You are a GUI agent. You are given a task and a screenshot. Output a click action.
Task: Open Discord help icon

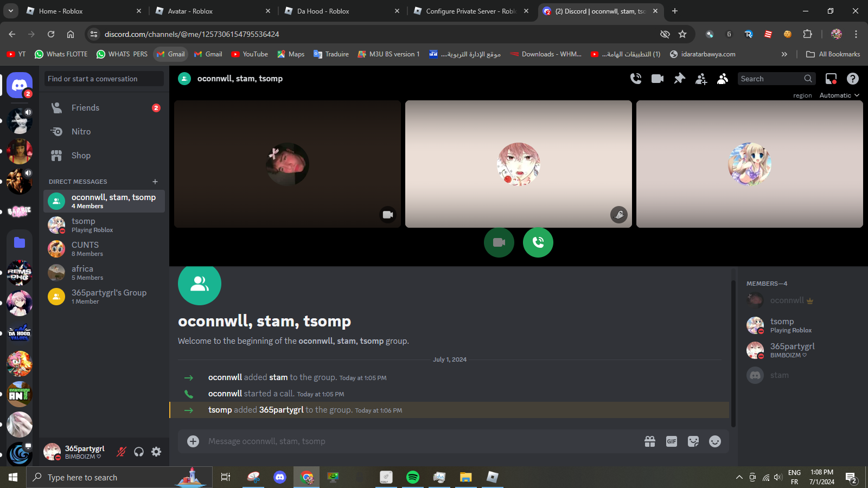(853, 79)
